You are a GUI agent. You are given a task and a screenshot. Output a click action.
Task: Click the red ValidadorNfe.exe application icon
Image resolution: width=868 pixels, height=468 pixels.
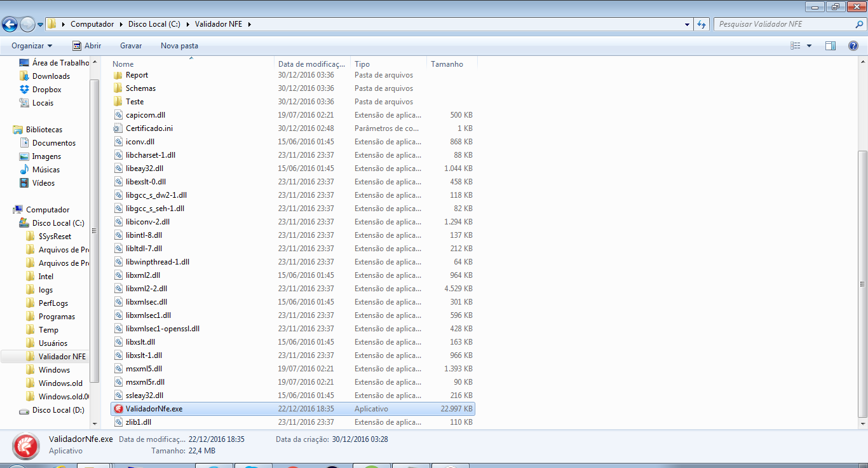[118, 409]
